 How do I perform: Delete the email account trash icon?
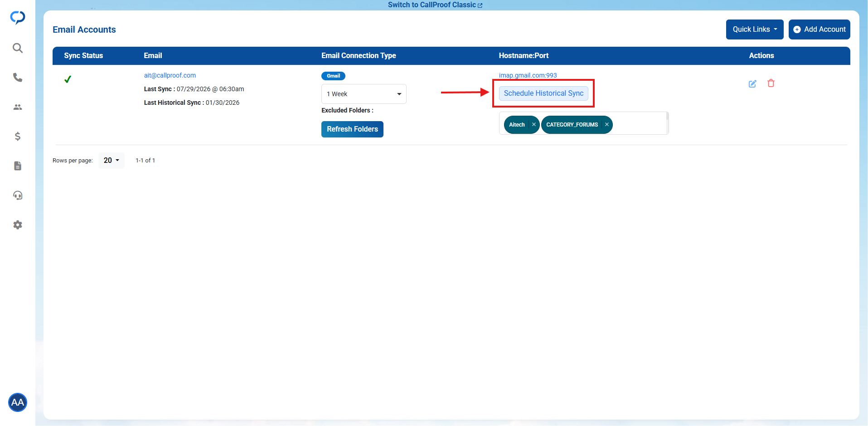pos(771,83)
